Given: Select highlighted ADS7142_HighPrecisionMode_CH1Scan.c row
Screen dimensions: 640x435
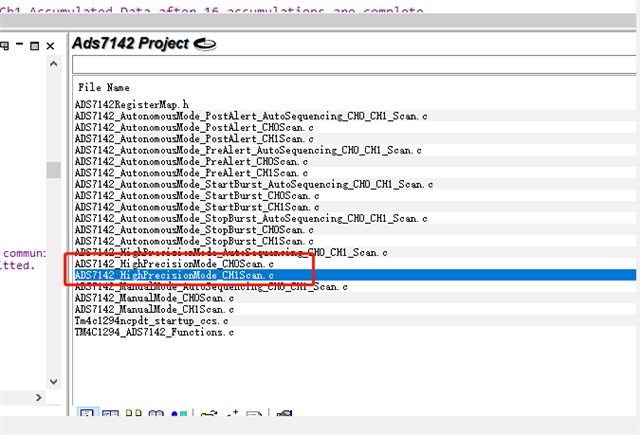Looking at the screenshot, I should point(355,275).
